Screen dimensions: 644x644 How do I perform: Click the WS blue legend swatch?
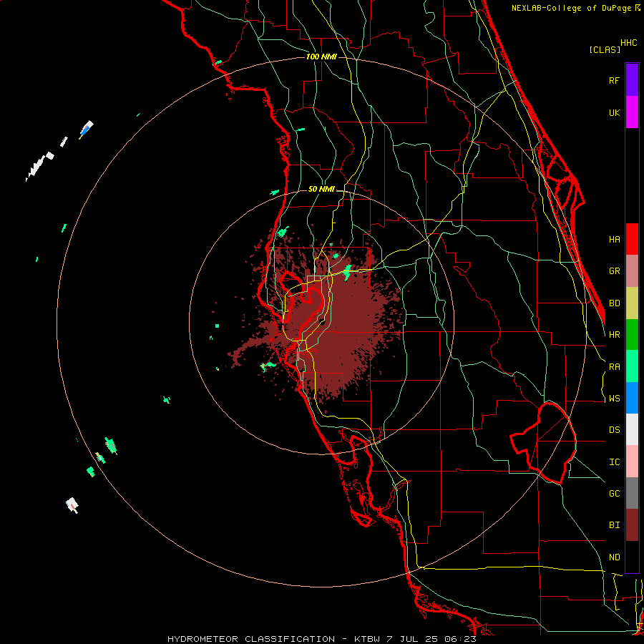(x=632, y=398)
